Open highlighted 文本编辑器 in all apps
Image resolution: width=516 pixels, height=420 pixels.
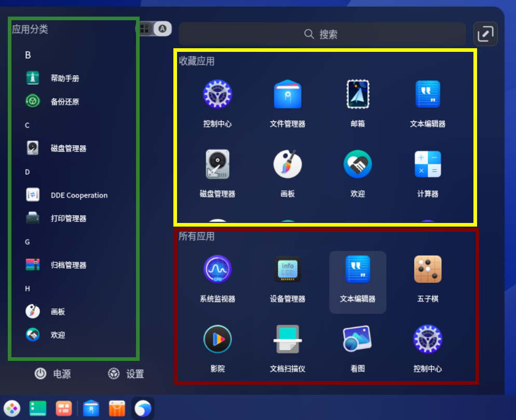(x=358, y=282)
